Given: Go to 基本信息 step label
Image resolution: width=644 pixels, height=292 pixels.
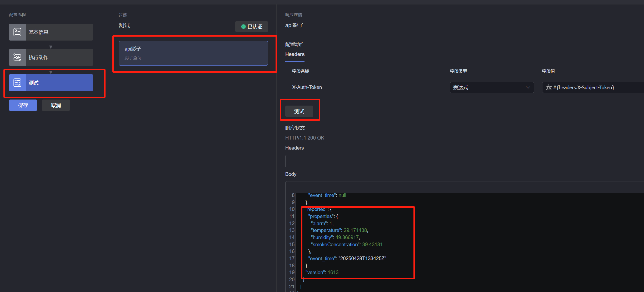Looking at the screenshot, I should (x=38, y=32).
